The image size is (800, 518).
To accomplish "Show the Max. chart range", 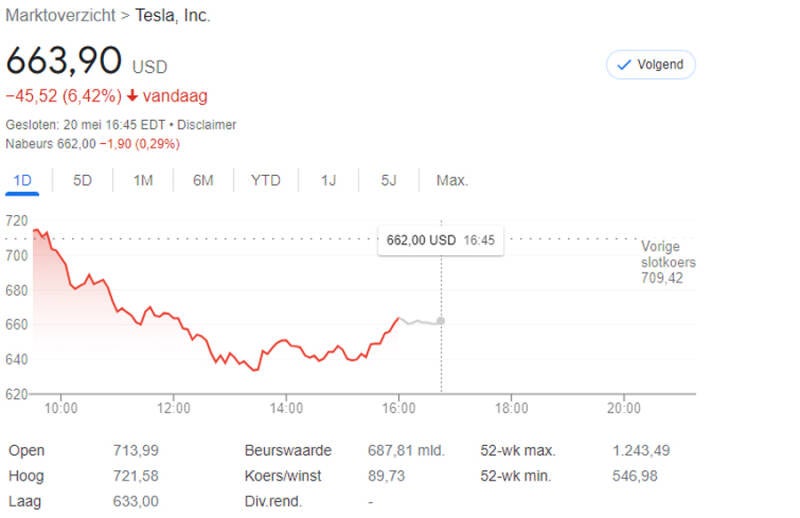I will tap(452, 180).
